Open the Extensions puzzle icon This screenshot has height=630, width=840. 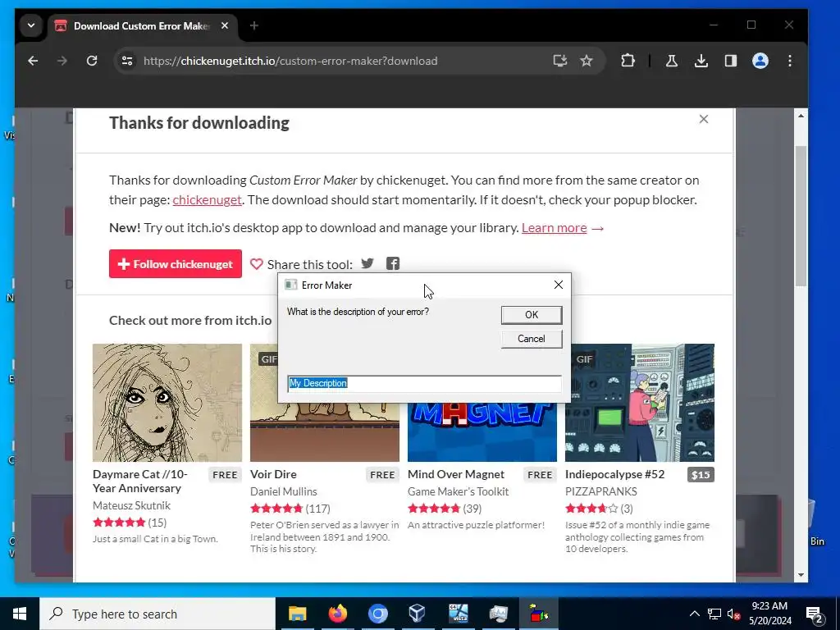tap(628, 61)
